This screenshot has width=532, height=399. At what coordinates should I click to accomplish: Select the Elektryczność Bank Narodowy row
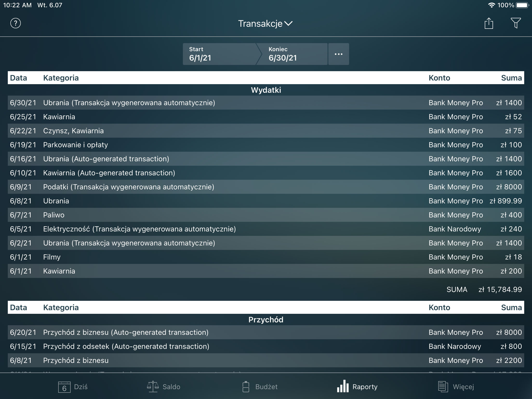[x=266, y=229]
